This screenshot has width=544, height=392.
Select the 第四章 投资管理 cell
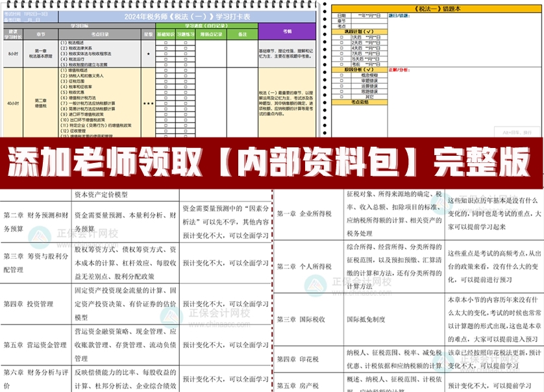[x=36, y=304]
